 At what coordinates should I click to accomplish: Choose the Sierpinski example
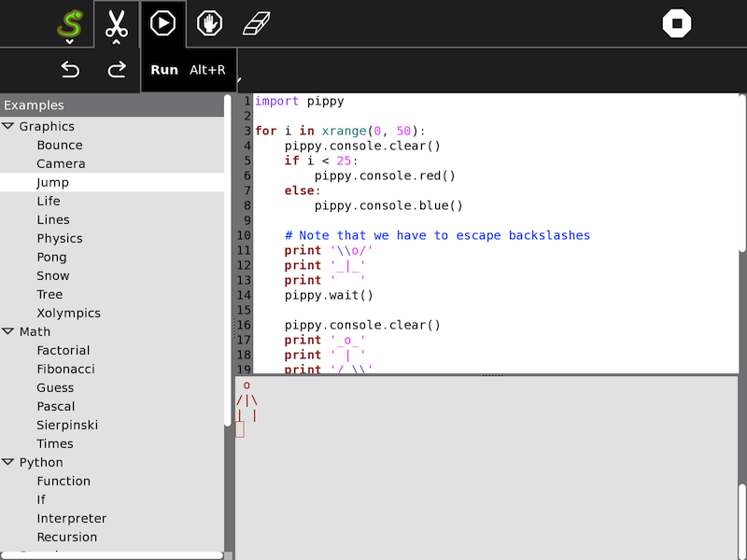(67, 426)
